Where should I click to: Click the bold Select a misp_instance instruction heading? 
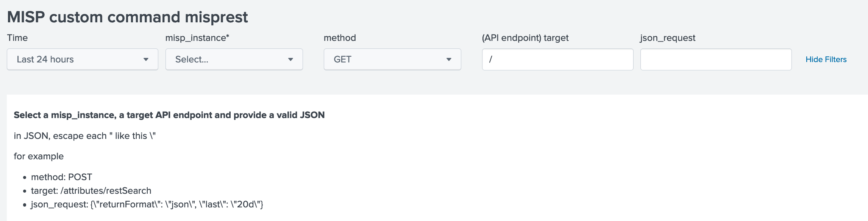point(169,115)
